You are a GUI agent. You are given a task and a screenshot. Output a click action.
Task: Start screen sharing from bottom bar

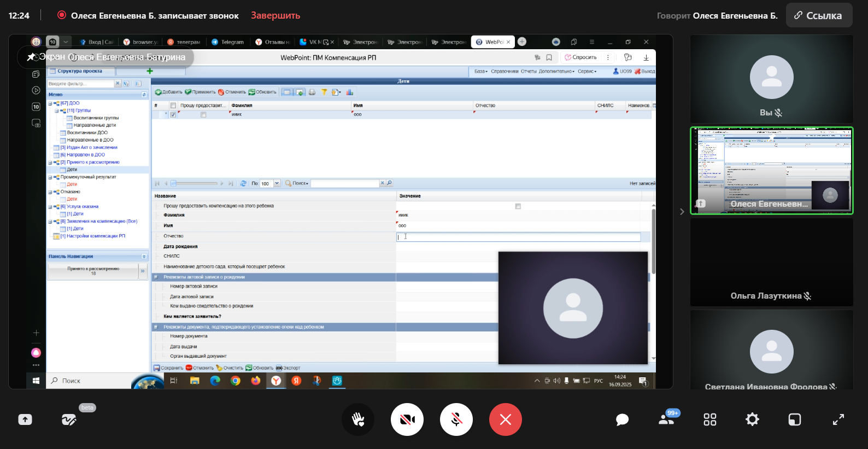tap(25, 419)
